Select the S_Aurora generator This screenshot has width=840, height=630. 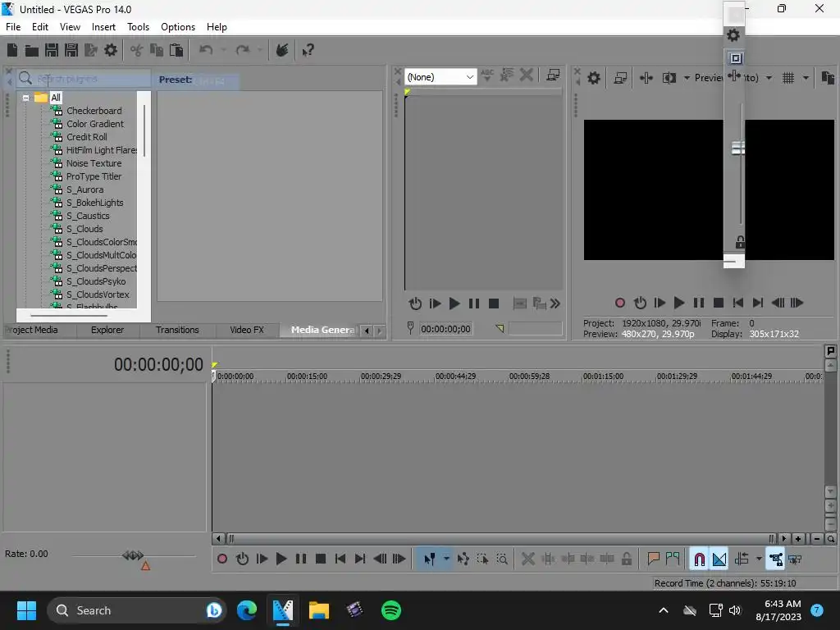84,189
